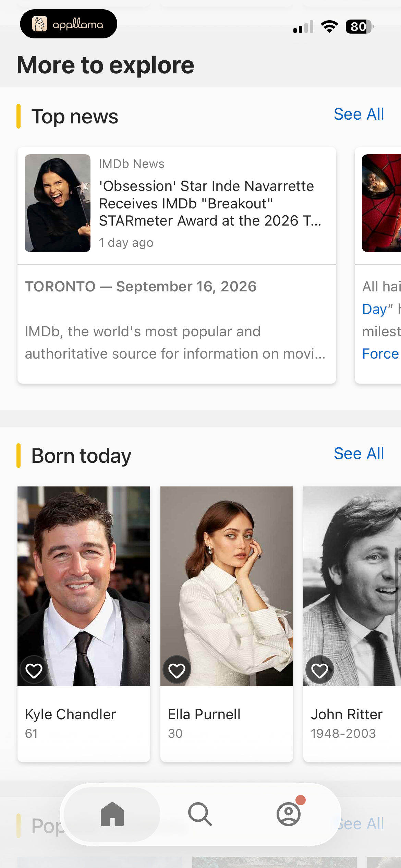Viewport: 401px width, 868px height.
Task: Toggle heart on John Ritter card
Action: (320, 671)
